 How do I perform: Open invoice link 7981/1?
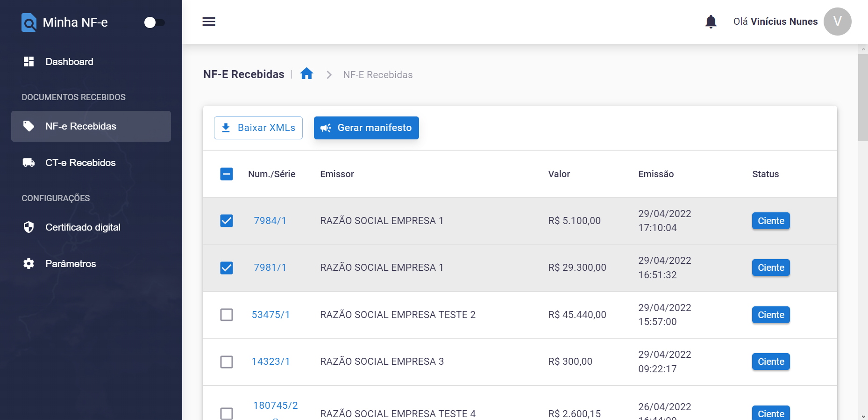point(270,268)
